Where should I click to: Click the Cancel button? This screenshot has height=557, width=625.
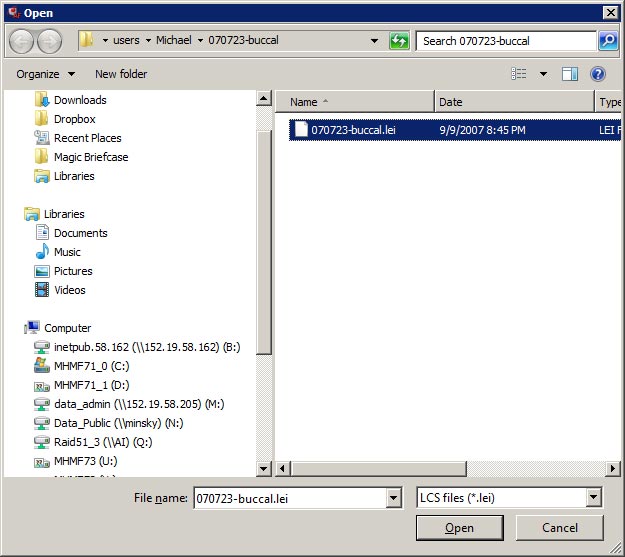pyautogui.click(x=560, y=528)
